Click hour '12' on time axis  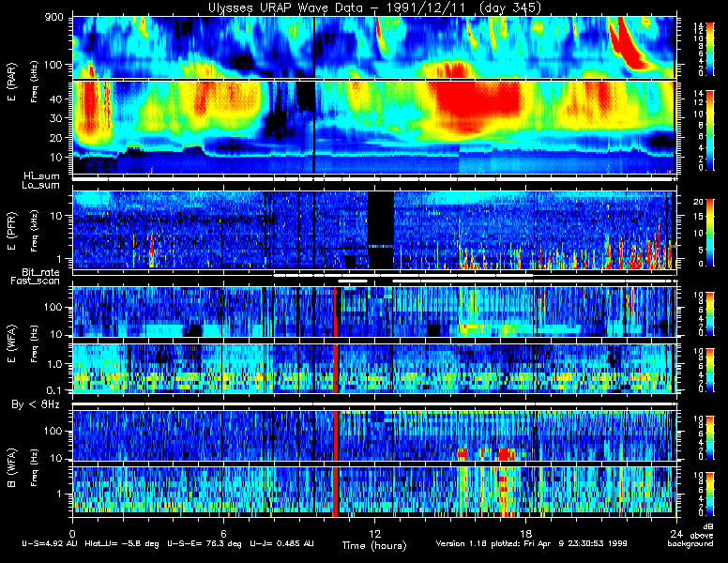click(374, 534)
